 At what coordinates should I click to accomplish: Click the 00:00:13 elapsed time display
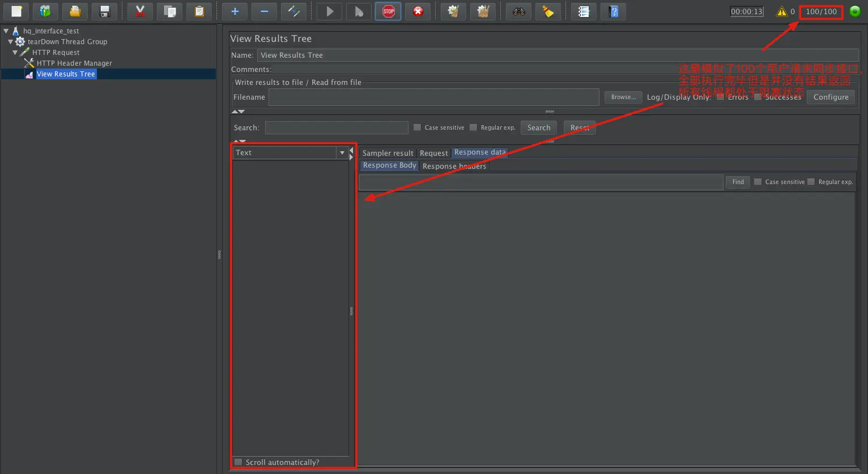coord(747,11)
